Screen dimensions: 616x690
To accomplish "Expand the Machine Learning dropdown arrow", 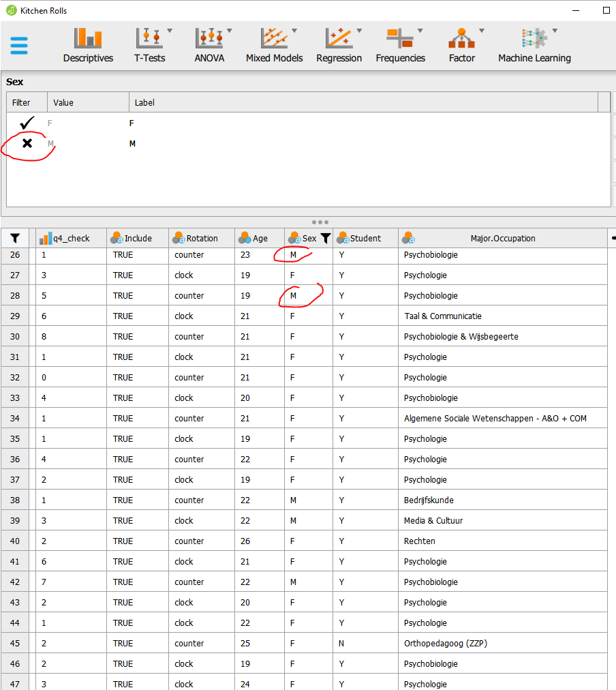I will pyautogui.click(x=555, y=31).
